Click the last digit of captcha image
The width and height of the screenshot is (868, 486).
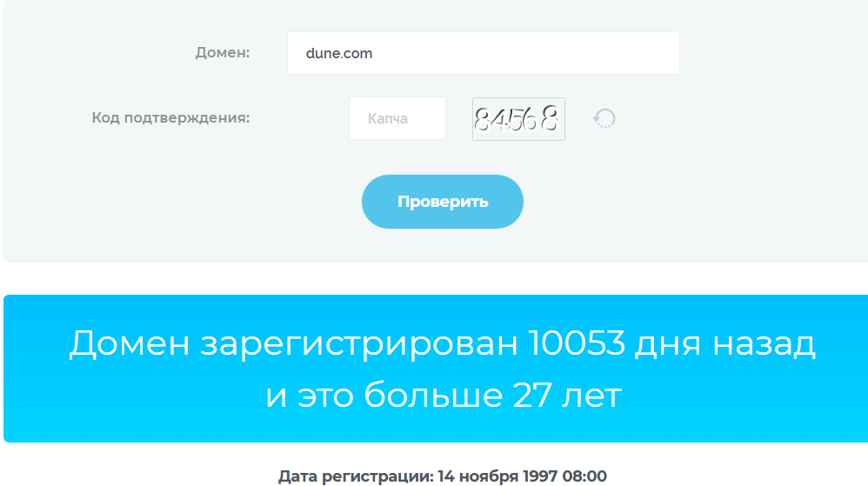click(549, 118)
